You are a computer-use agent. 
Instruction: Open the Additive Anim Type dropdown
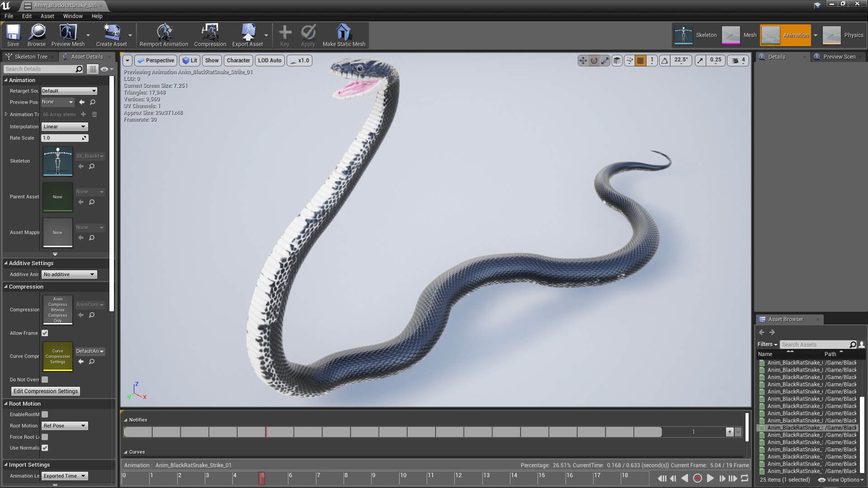(69, 274)
